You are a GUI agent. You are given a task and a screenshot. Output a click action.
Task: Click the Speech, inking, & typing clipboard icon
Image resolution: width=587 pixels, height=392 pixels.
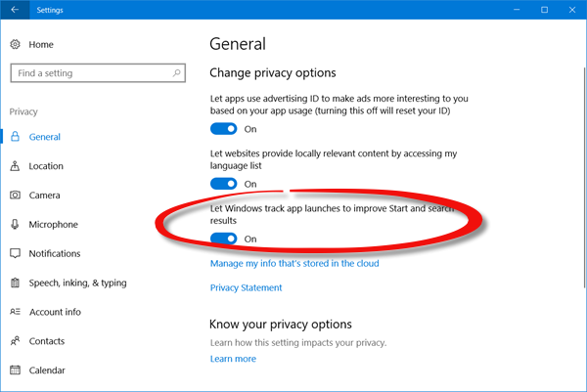16,283
